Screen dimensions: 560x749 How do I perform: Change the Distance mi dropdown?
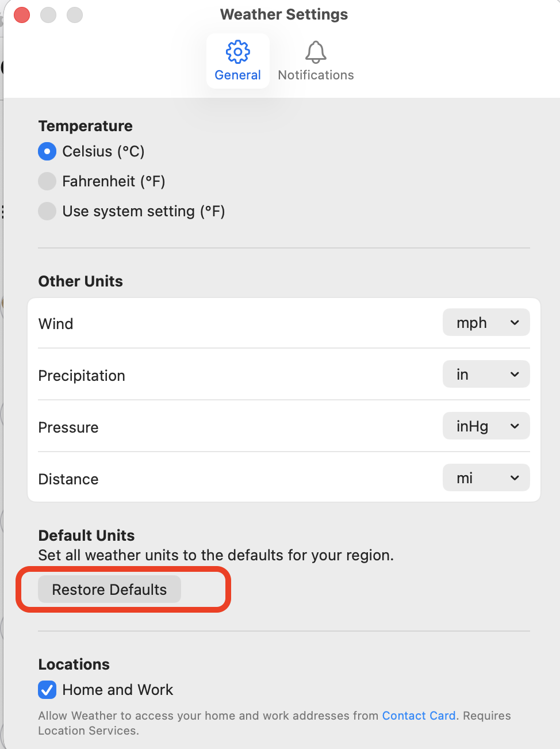(485, 478)
